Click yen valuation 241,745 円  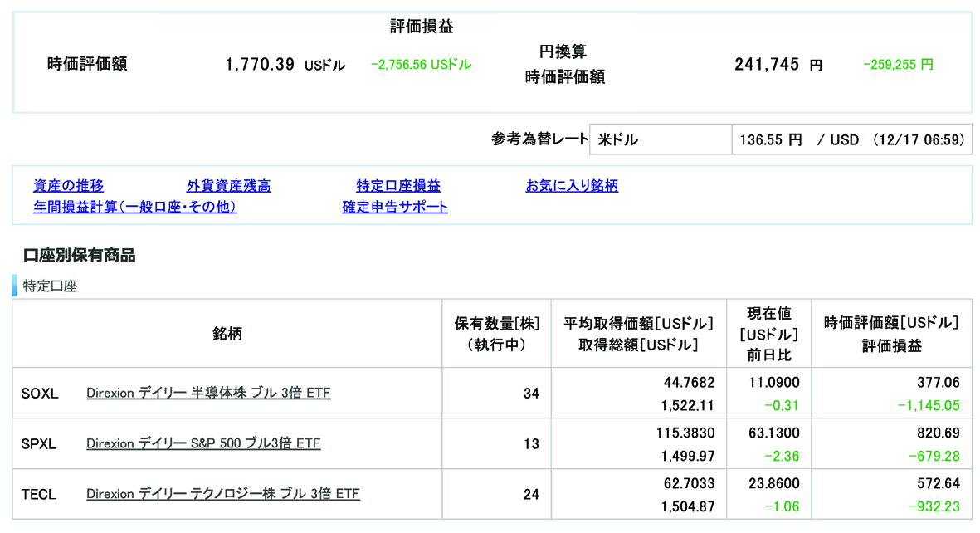coord(778,65)
